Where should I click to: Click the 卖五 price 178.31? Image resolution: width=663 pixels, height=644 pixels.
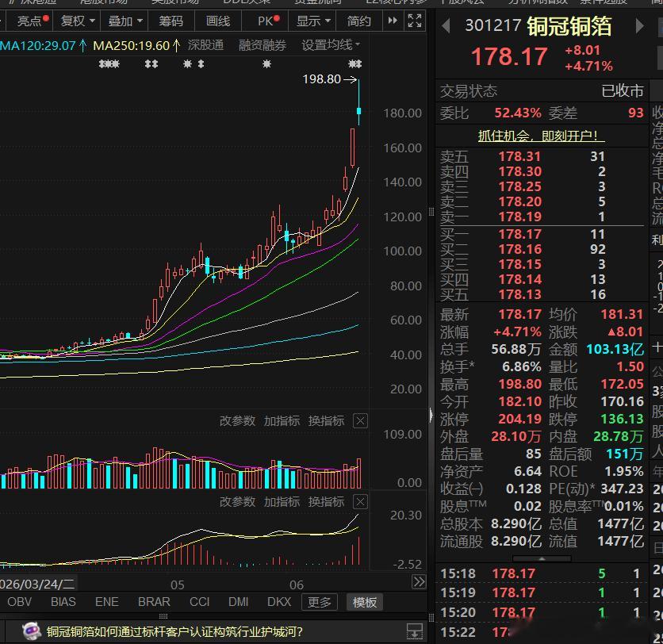point(519,156)
